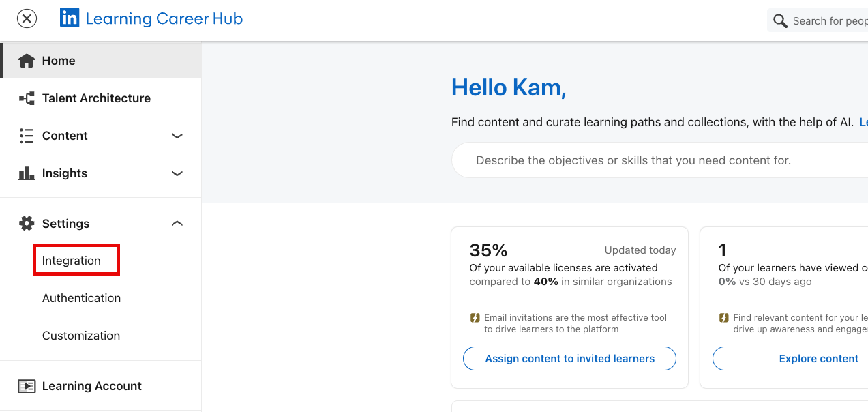Click the Content list icon in sidebar
868x412 pixels.
(x=26, y=136)
